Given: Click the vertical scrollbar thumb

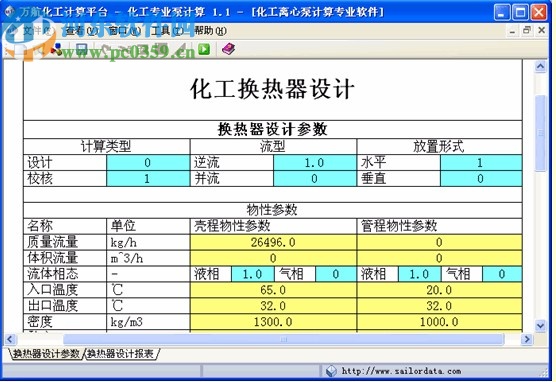Looking at the screenshot, I should pos(540,133).
